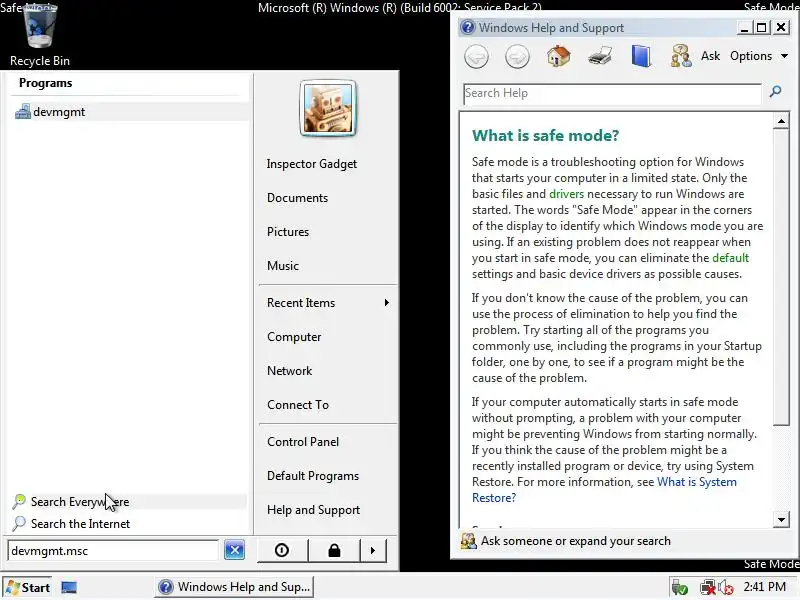Click the What is safe mode? heading
Image resolution: width=800 pixels, height=600 pixels.
545,136
